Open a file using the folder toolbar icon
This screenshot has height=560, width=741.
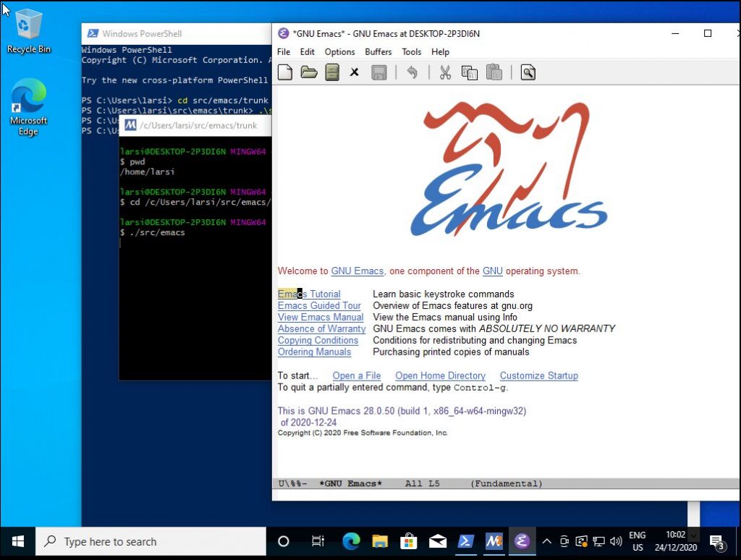click(308, 72)
